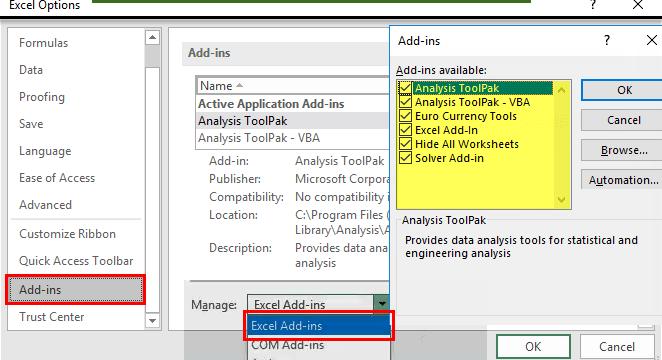Click Cancel in Excel Options dialog
The image size is (662, 360).
(x=617, y=346)
